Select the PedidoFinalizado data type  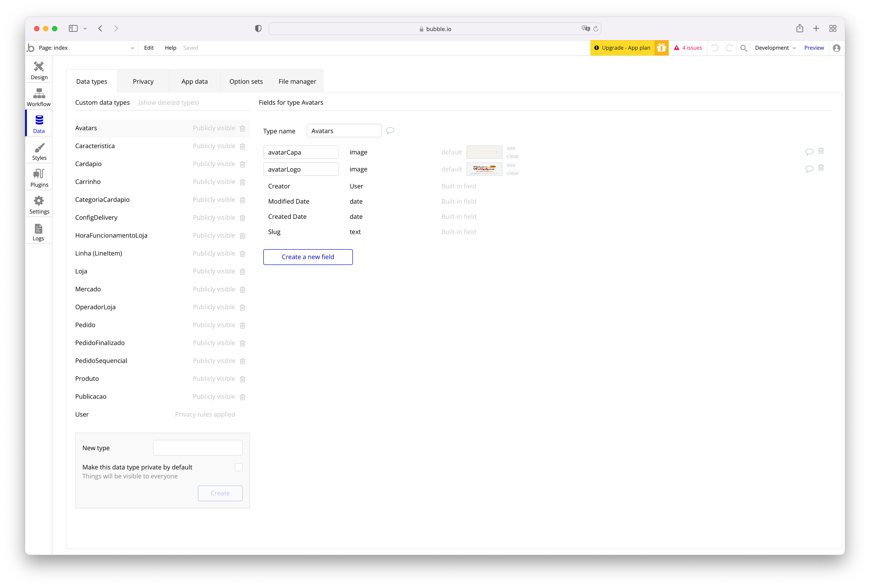[162, 343]
